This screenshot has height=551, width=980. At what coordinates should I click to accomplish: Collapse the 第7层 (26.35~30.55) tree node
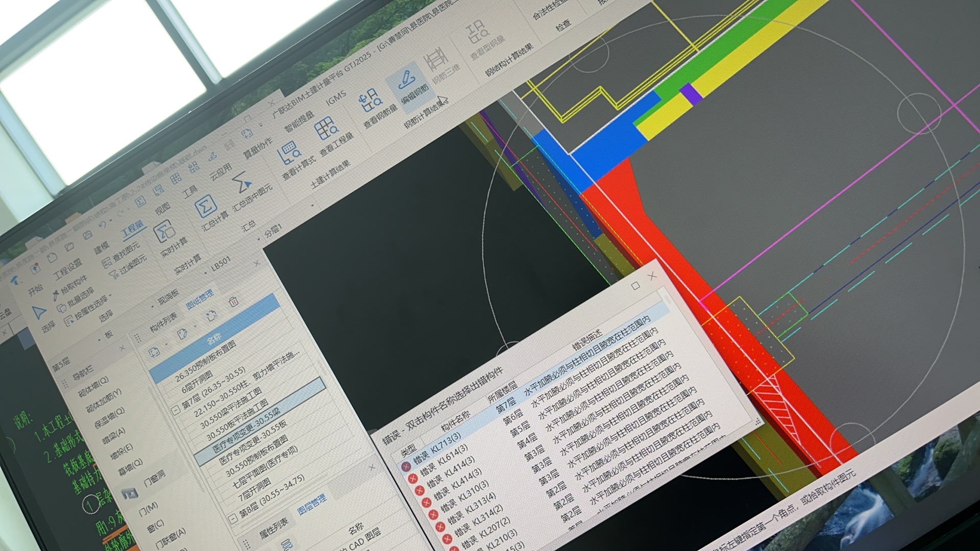click(x=175, y=410)
